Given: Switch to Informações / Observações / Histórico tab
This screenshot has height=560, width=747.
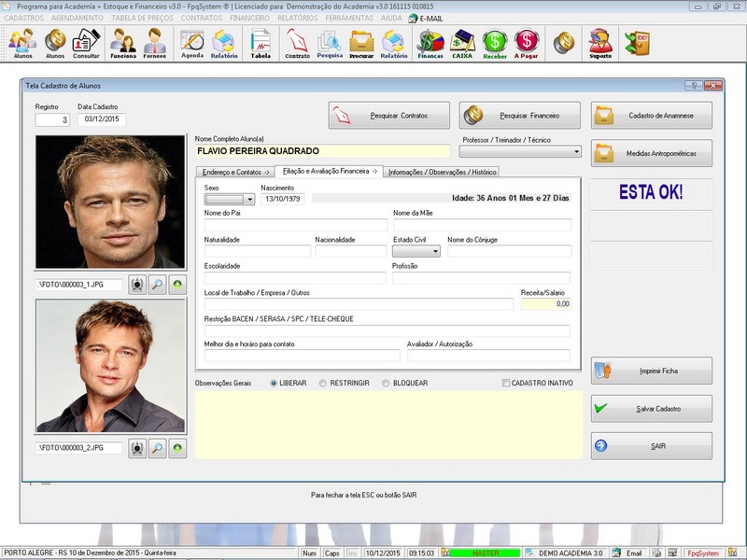Looking at the screenshot, I should click(x=442, y=172).
